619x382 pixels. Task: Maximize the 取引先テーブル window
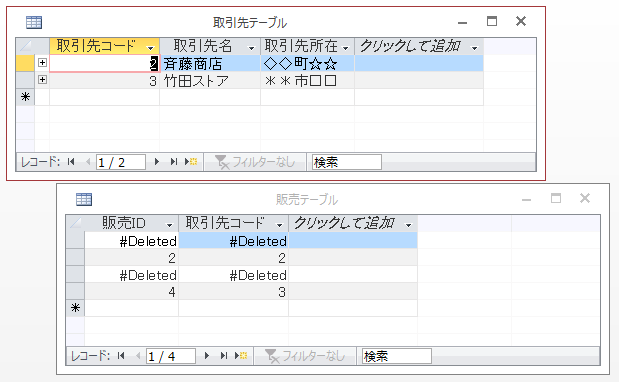point(492,21)
